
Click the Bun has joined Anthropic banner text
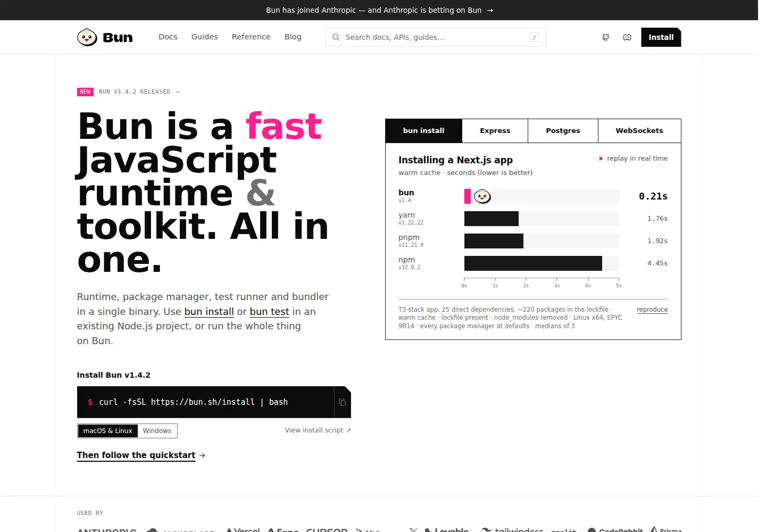[374, 10]
